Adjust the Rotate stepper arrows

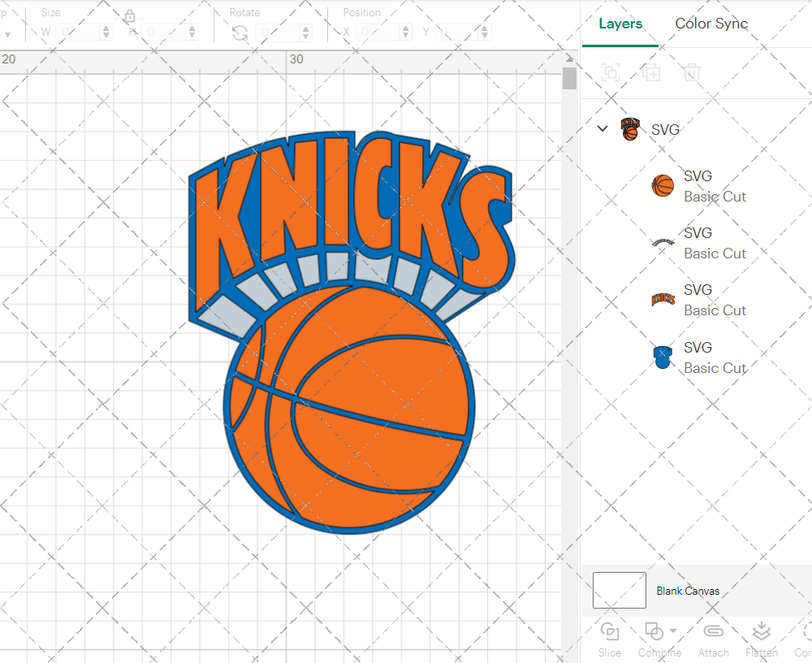pyautogui.click(x=306, y=33)
